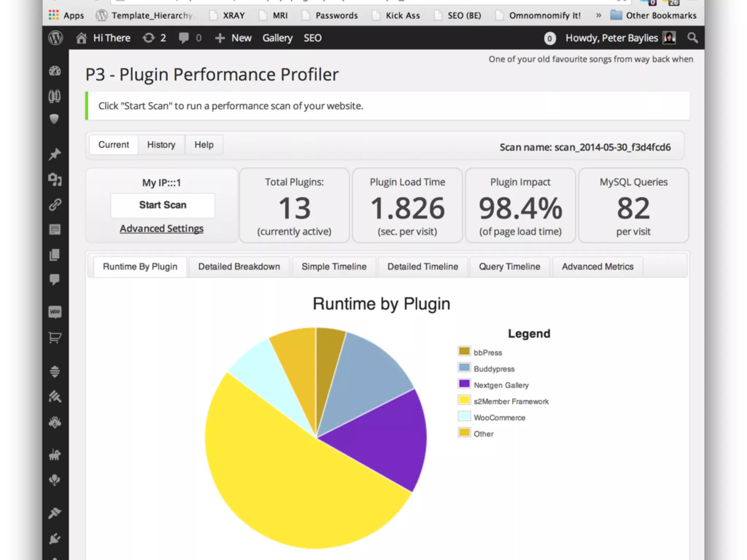Open Links via the chain icon
This screenshot has width=747, height=560.
(55, 205)
